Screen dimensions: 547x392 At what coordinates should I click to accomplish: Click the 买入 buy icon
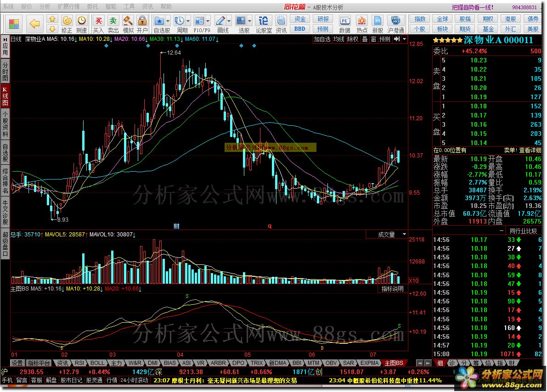tap(99, 24)
